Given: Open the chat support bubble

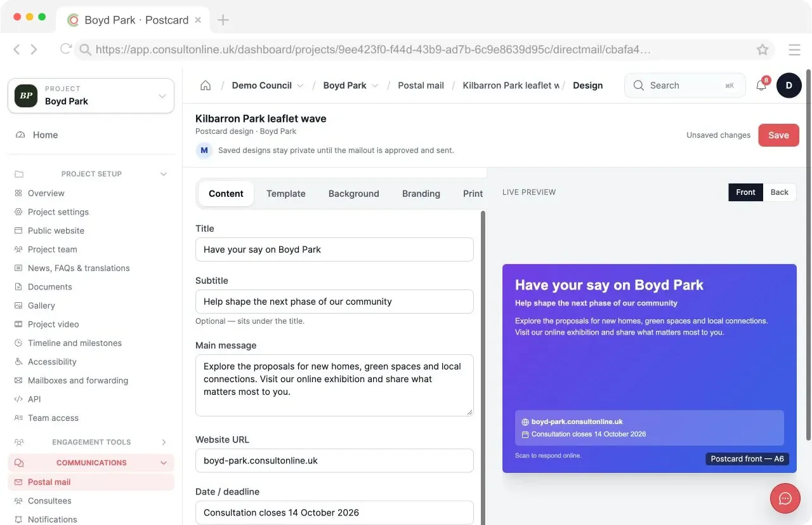Looking at the screenshot, I should 785,498.
